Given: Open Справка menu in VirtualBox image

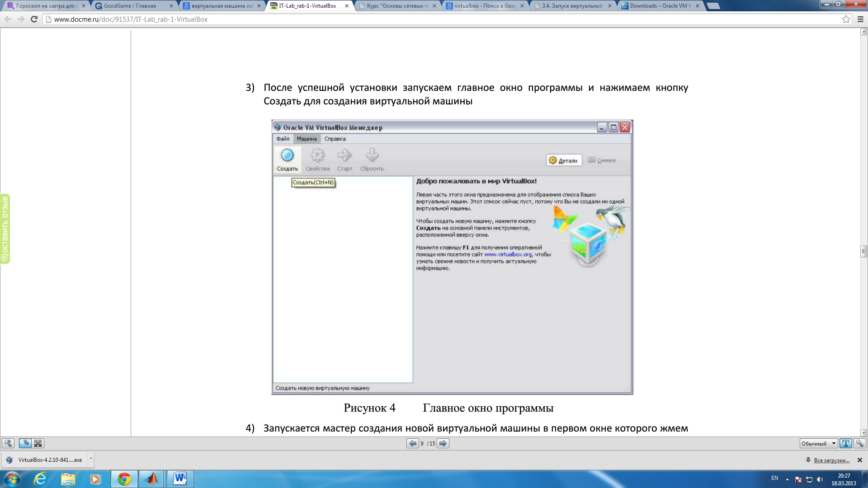Looking at the screenshot, I should tap(335, 139).
